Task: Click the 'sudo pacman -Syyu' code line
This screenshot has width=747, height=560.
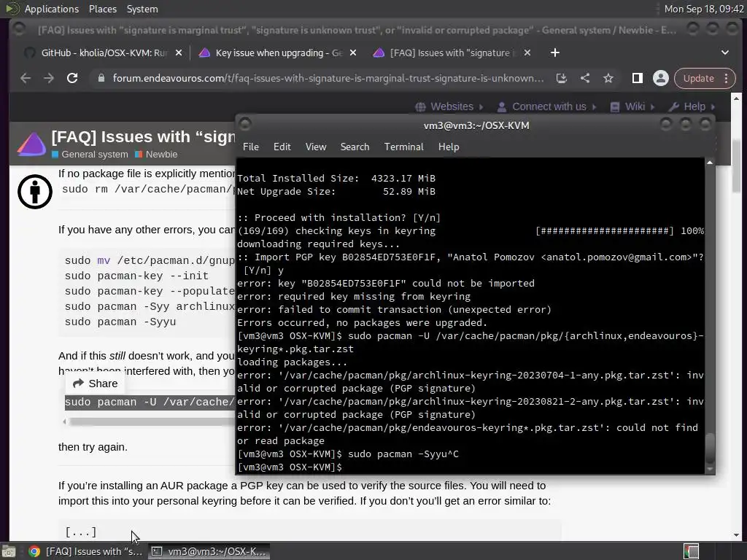Action: click(x=120, y=322)
